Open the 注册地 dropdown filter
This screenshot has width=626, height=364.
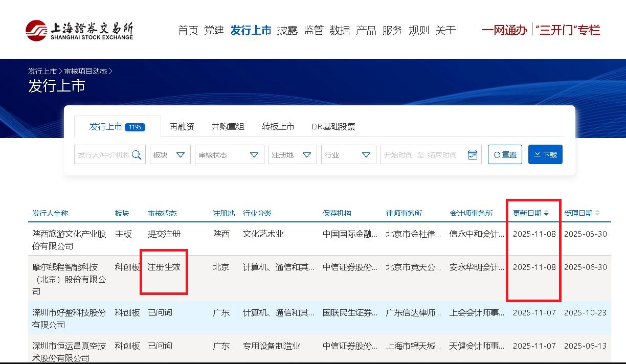pyautogui.click(x=293, y=154)
